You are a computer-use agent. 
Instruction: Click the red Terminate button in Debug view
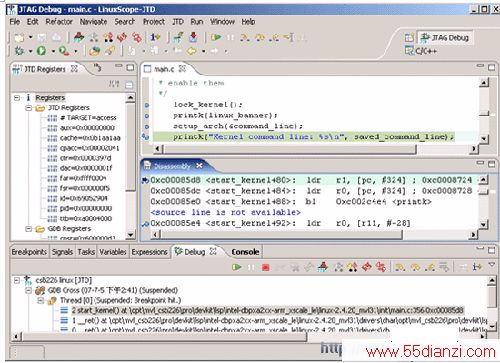265,267
